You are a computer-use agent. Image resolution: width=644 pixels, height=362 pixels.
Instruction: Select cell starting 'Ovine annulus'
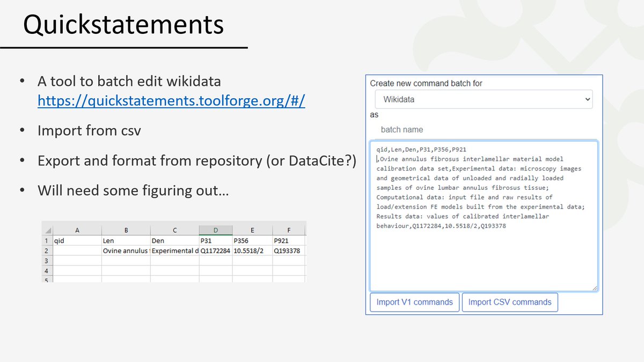(126, 251)
